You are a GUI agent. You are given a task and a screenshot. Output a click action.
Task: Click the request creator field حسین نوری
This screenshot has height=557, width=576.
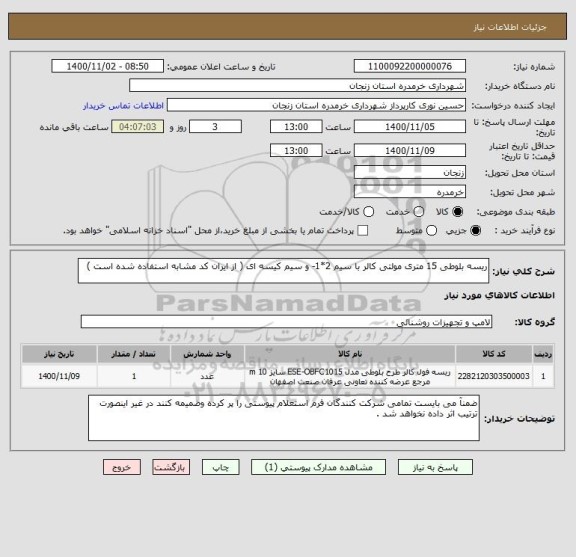click(316, 105)
